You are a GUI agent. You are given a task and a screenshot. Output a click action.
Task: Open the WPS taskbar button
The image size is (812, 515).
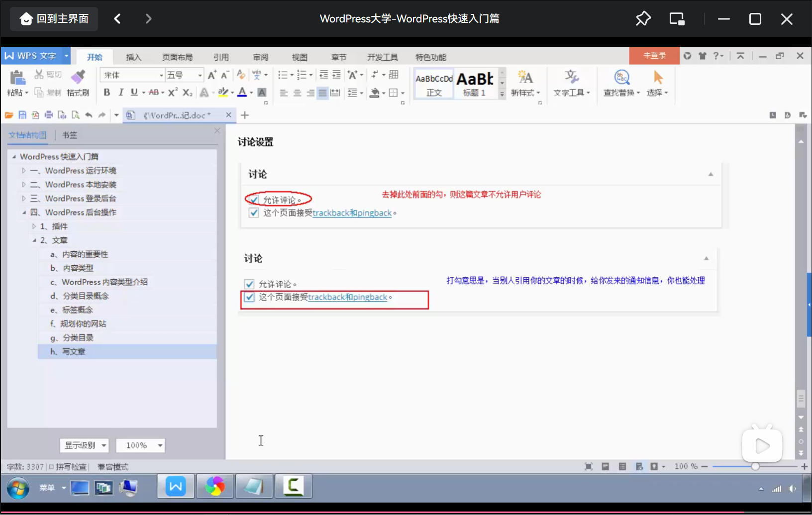pos(176,486)
